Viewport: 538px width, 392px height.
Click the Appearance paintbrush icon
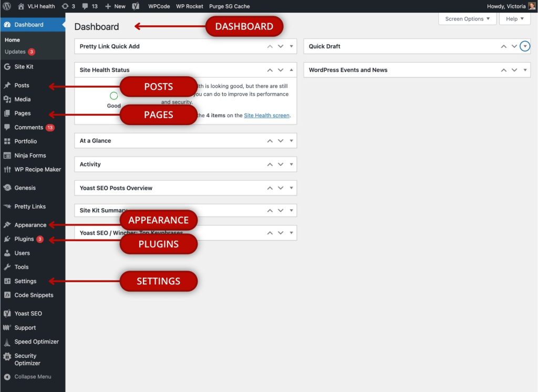click(x=7, y=225)
